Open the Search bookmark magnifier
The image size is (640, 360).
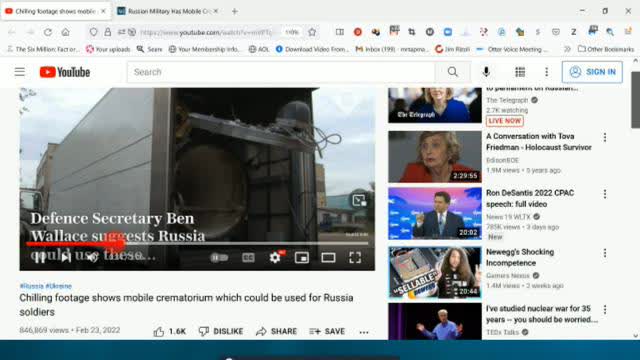[x=149, y=49]
